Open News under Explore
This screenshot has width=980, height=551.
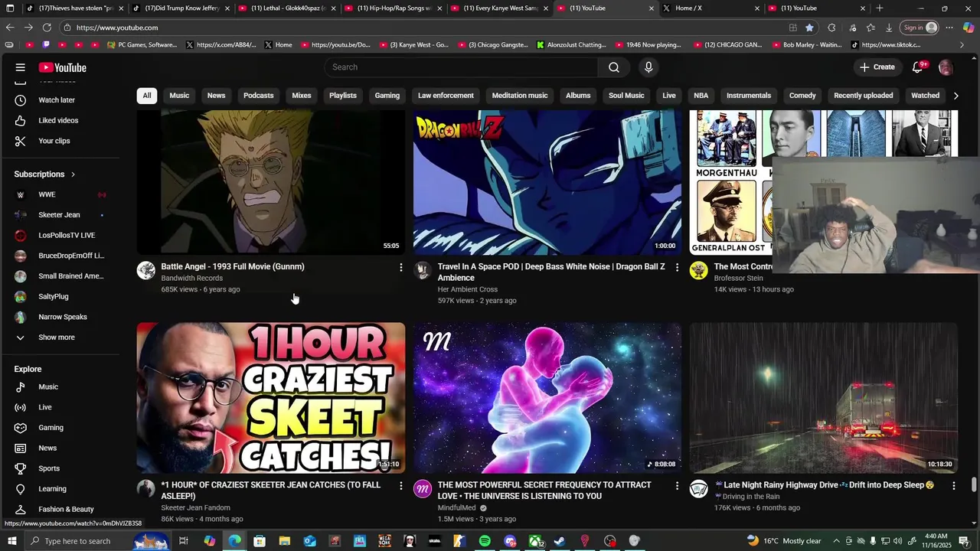47,448
